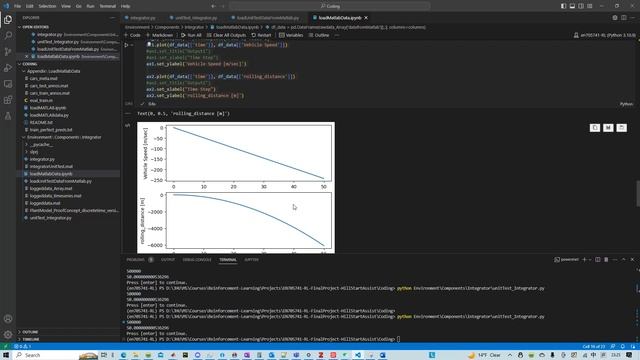Open the weather widget in taskbar tray
Screen dimensions: 640x360
click(x=484, y=355)
